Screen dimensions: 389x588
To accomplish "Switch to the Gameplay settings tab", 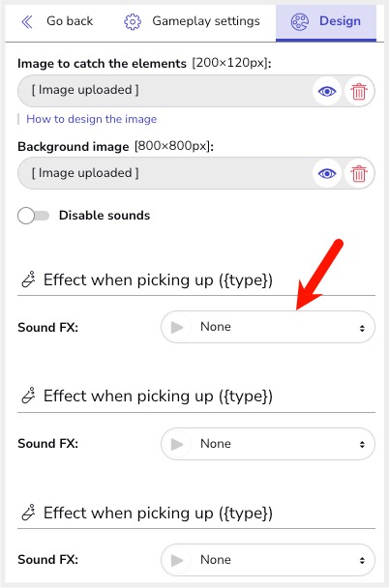I will coord(192,21).
